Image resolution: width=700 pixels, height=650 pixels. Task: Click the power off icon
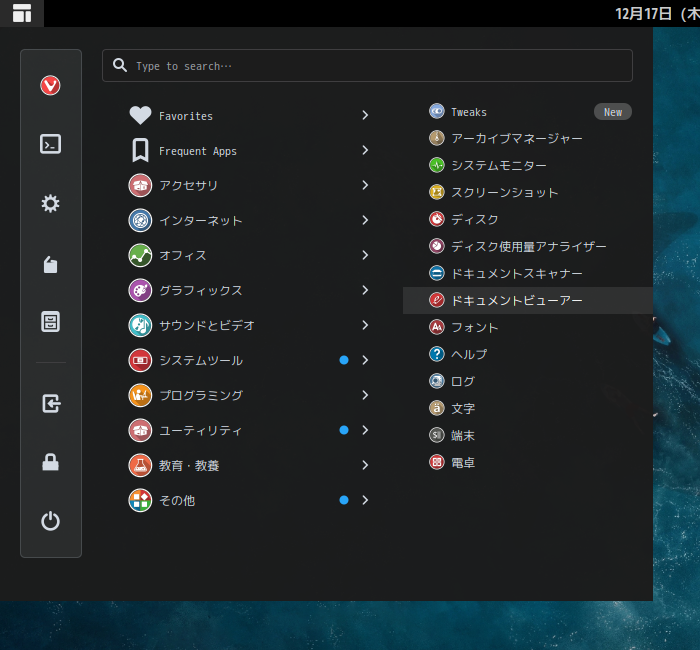coord(50,521)
